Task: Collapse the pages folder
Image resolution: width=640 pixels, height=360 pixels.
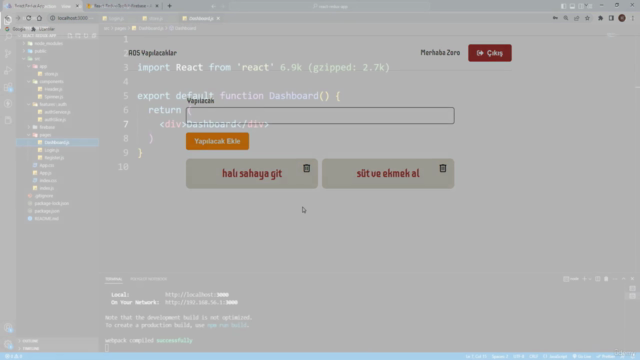Action: pyautogui.click(x=45, y=135)
